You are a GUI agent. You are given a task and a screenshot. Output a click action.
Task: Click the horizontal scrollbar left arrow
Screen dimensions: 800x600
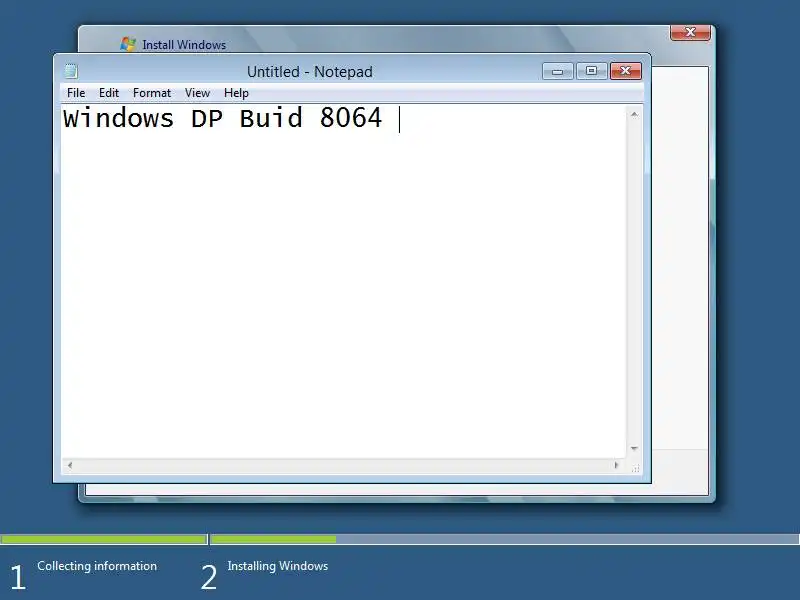tap(70, 465)
